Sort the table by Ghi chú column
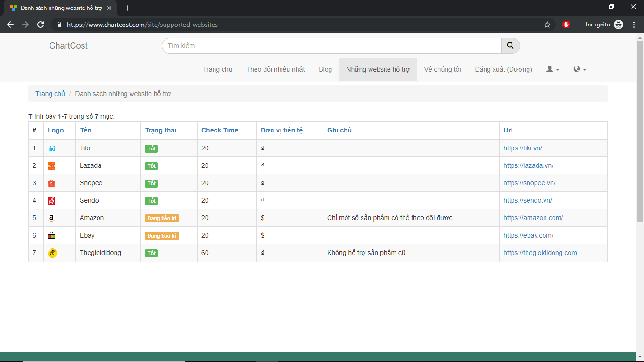This screenshot has height=362, width=644. click(339, 131)
